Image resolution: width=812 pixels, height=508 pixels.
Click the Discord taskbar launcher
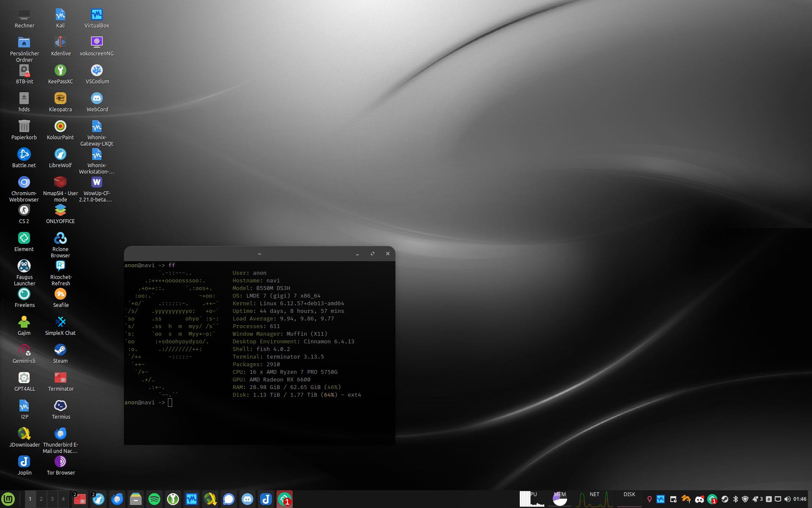(247, 499)
